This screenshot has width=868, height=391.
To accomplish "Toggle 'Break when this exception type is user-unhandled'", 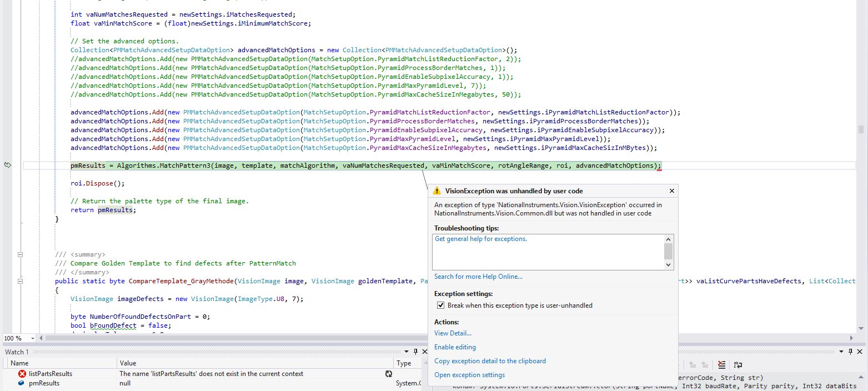I will pos(440,305).
